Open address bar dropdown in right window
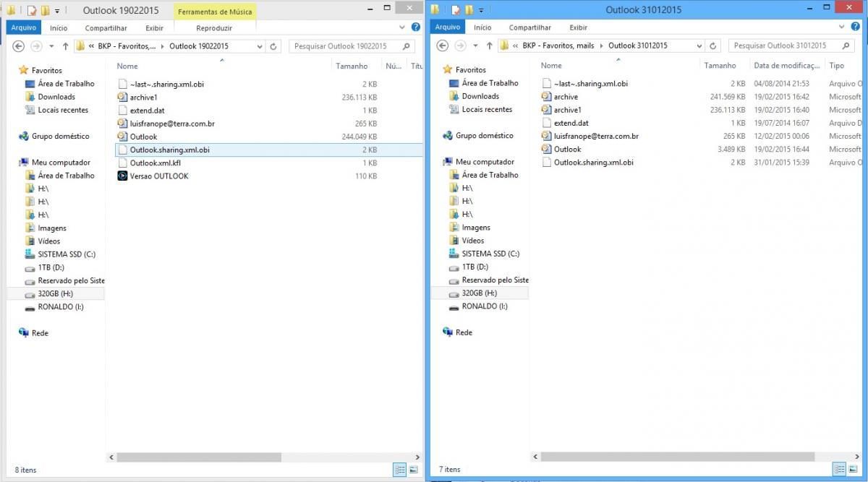 click(x=699, y=46)
